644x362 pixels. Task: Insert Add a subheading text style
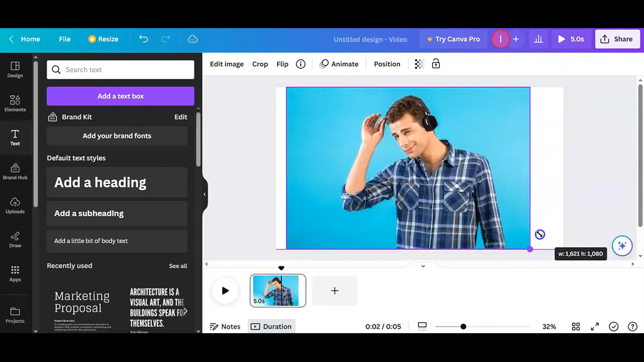click(117, 214)
